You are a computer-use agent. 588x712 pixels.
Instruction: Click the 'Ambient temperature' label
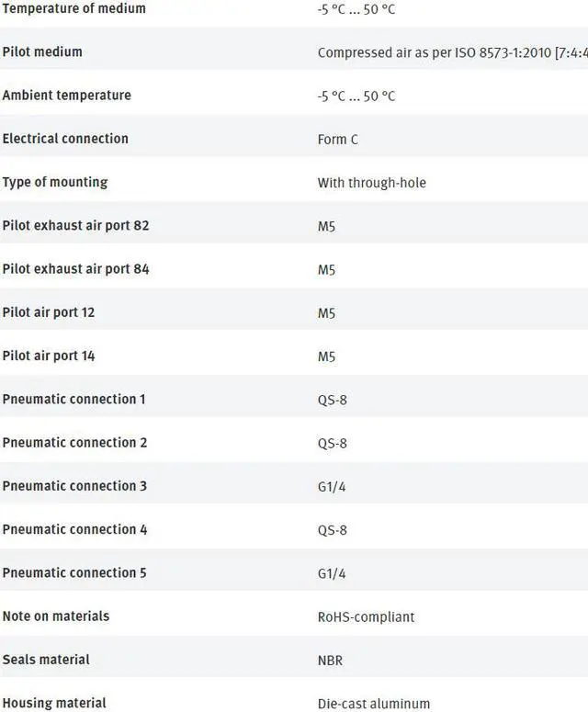pyautogui.click(x=66, y=96)
